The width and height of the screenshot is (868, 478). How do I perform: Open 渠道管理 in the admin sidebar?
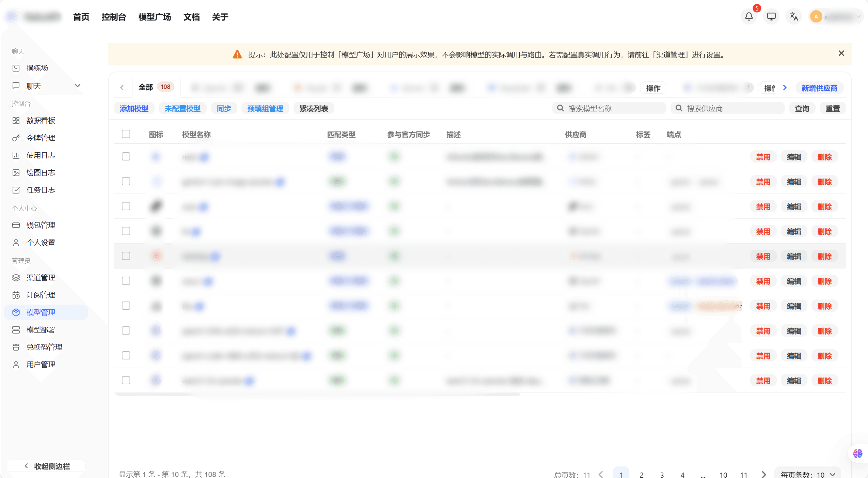tap(41, 277)
